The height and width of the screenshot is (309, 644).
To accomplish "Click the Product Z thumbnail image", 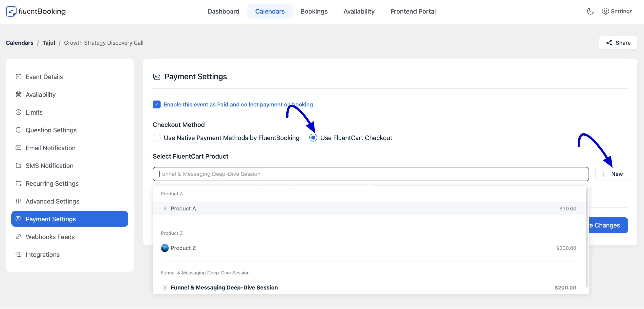I will [165, 248].
